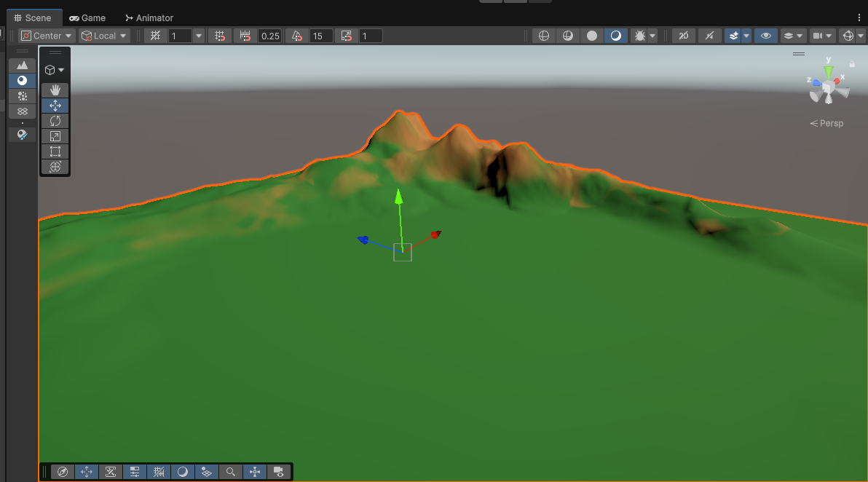Viewport: 868px width, 482px height.
Task: Toggle gizmos sphere icon
Action: click(848, 36)
